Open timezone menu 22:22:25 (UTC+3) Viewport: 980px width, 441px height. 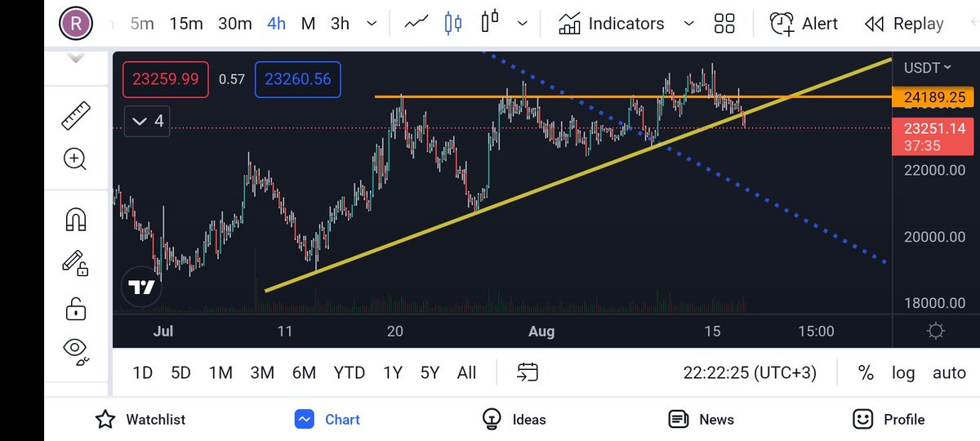click(750, 372)
